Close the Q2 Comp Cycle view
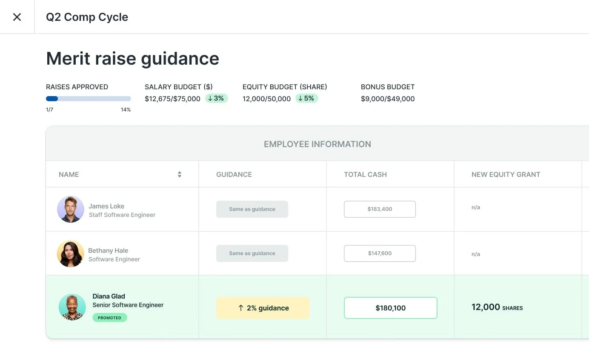 [x=17, y=17]
